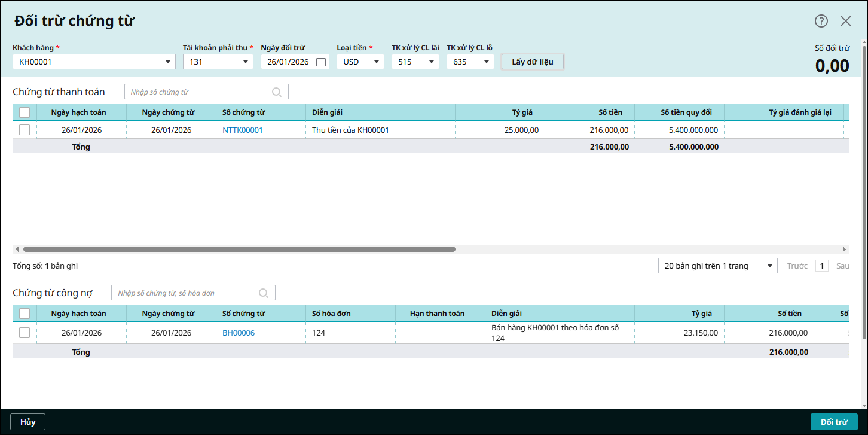Click search icon in Chứng từ thanh toán
868x435 pixels.
pos(277,92)
